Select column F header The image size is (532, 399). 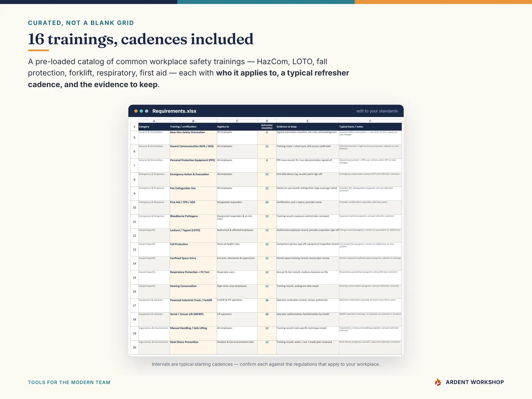tap(370, 121)
